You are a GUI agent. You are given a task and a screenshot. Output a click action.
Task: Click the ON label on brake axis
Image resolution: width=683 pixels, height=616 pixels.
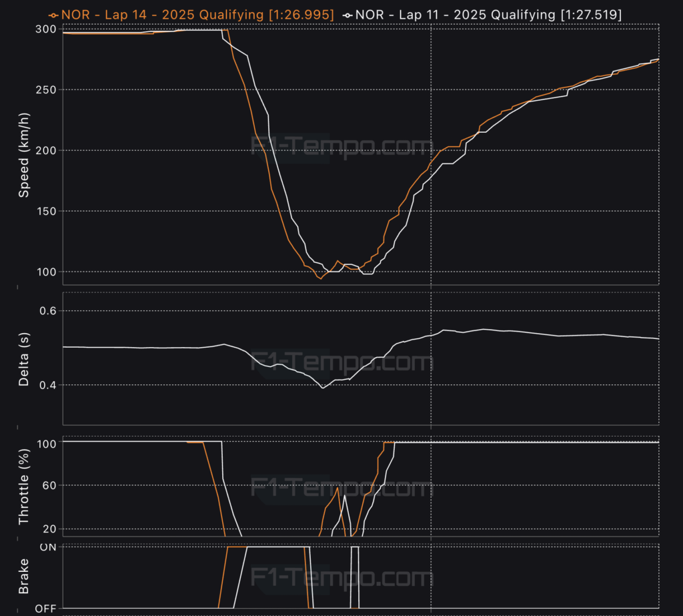[x=48, y=547]
